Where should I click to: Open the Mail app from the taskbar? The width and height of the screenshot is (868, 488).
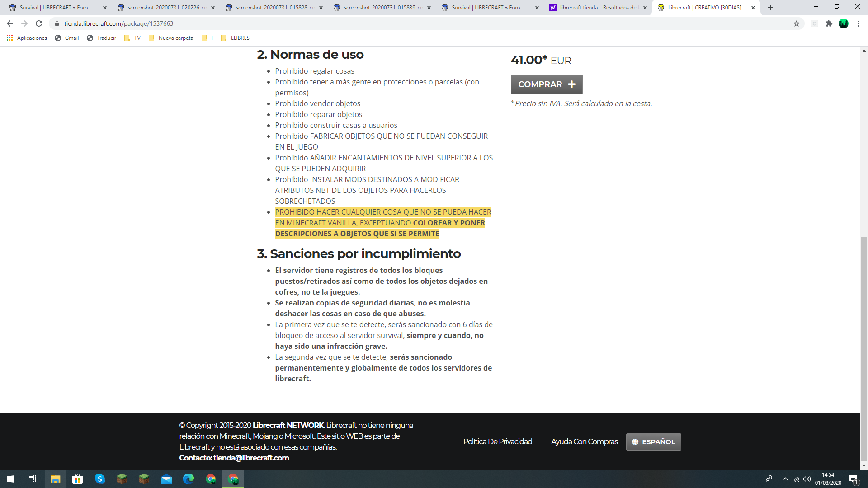pyautogui.click(x=166, y=479)
